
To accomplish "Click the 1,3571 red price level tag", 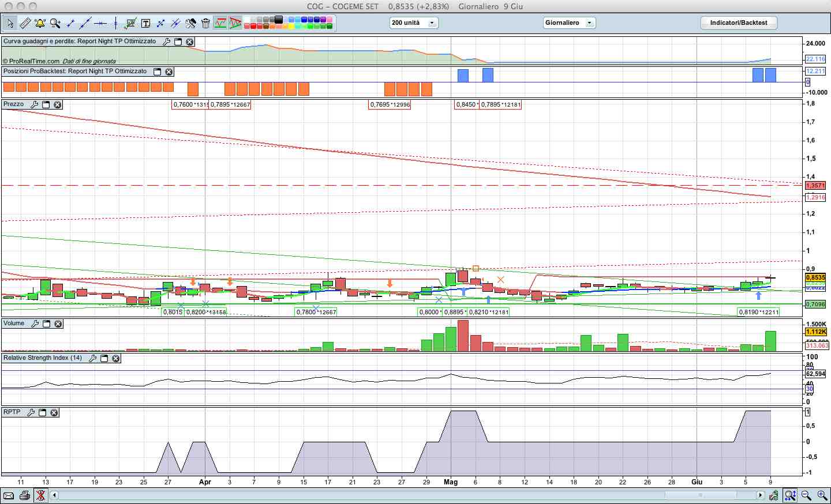I will [815, 186].
